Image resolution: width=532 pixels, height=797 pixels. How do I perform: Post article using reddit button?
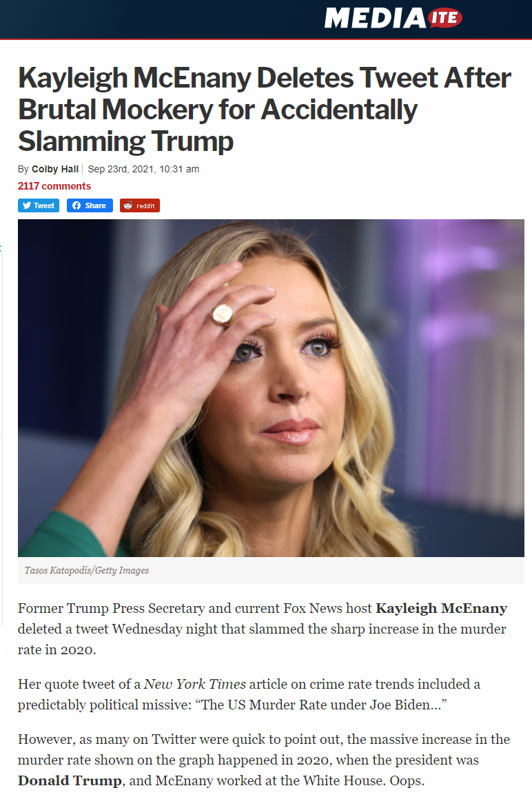pyautogui.click(x=140, y=205)
